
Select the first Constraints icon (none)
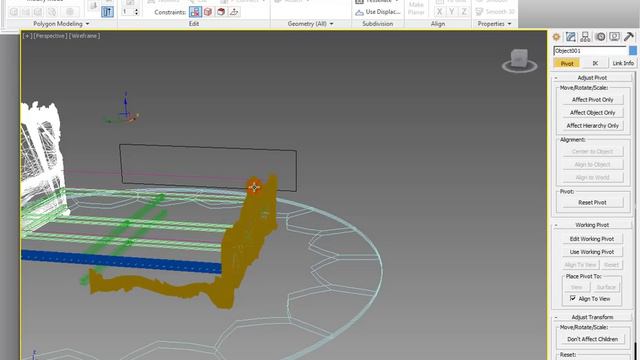pyautogui.click(x=195, y=12)
